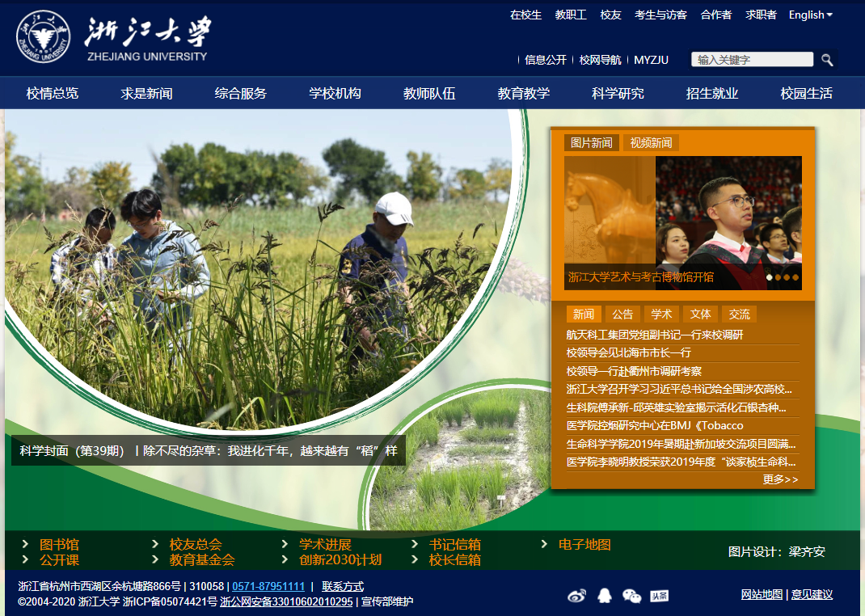Image resolution: width=865 pixels, height=616 pixels.
Task: Select the first white carousel dot
Action: point(770,277)
